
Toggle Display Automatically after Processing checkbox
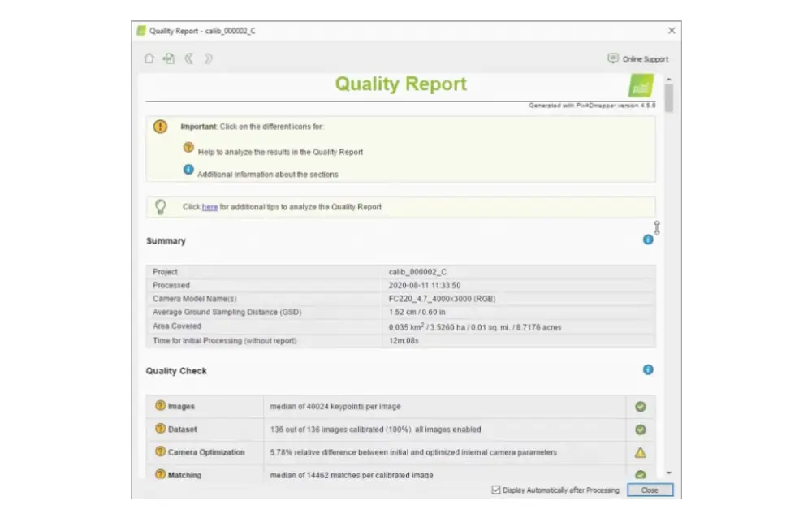pos(496,490)
